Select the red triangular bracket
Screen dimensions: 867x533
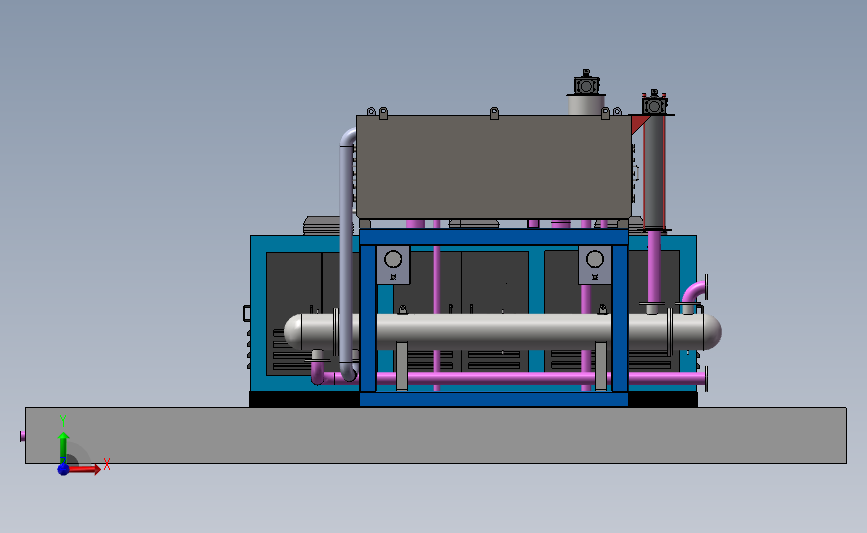[639, 123]
